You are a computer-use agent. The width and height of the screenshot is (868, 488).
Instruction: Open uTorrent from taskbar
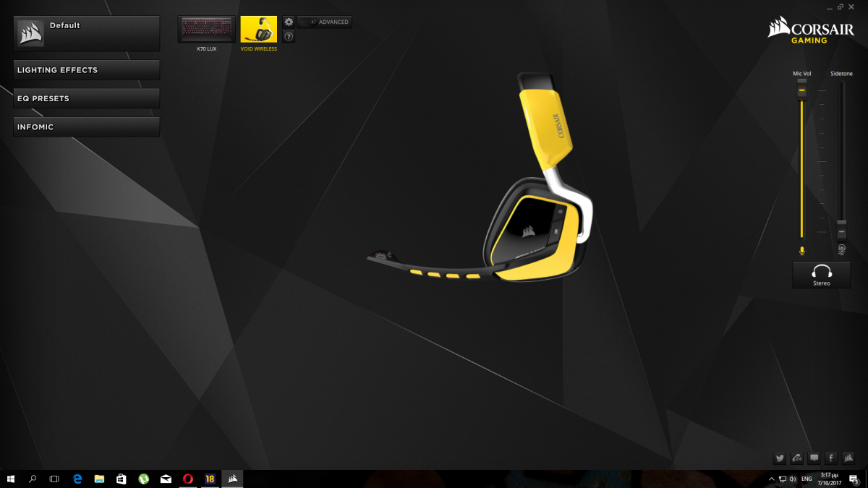click(143, 479)
